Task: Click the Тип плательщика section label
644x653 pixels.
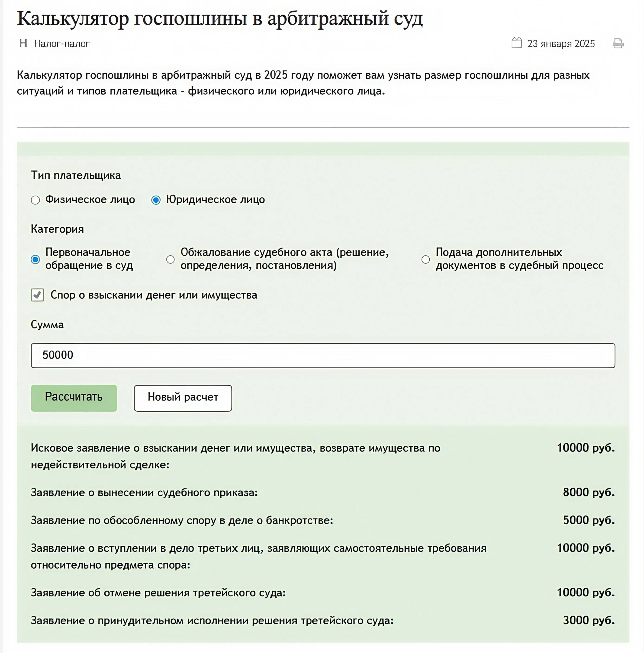Action: click(x=76, y=175)
